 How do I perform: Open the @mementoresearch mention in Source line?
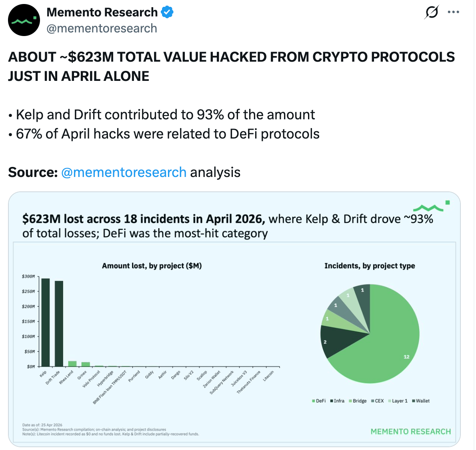(124, 172)
